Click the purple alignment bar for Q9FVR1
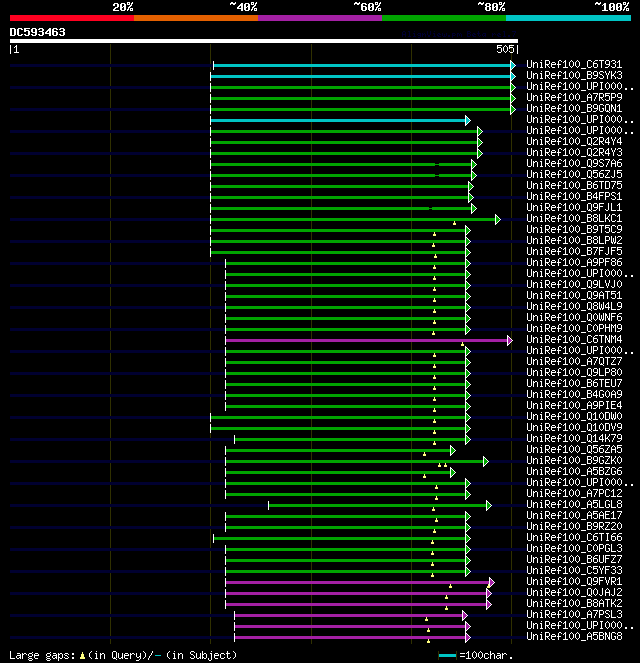This screenshot has height=663, width=640. click(x=360, y=583)
